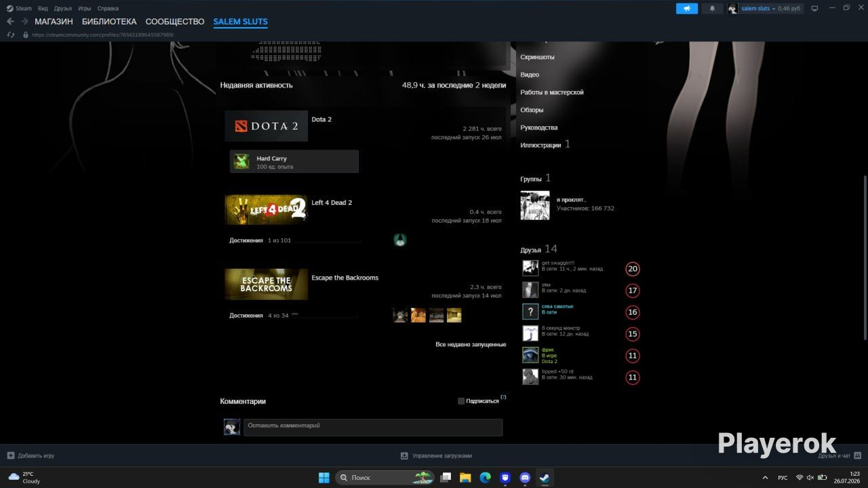Reload the page with the refresh icon
This screenshot has width=868, height=488.
pos(10,35)
